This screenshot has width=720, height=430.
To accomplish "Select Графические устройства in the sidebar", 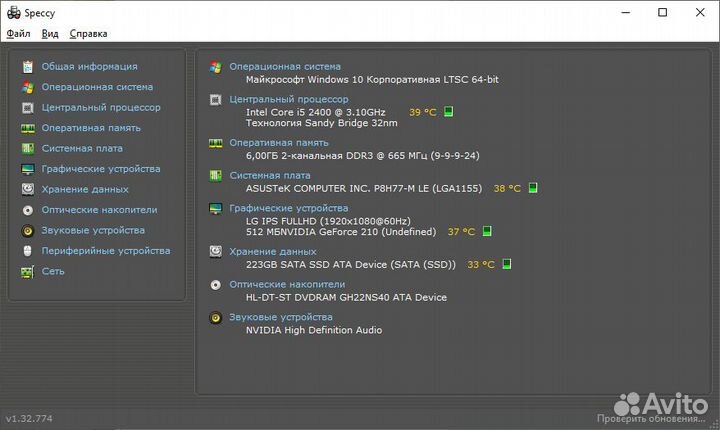I will pyautogui.click(x=101, y=169).
